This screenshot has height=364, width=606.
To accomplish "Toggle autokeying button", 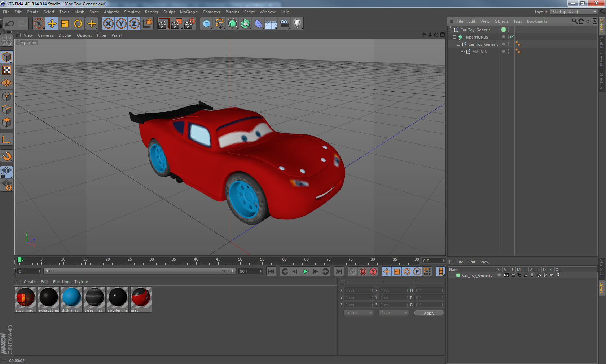I will point(363,271).
